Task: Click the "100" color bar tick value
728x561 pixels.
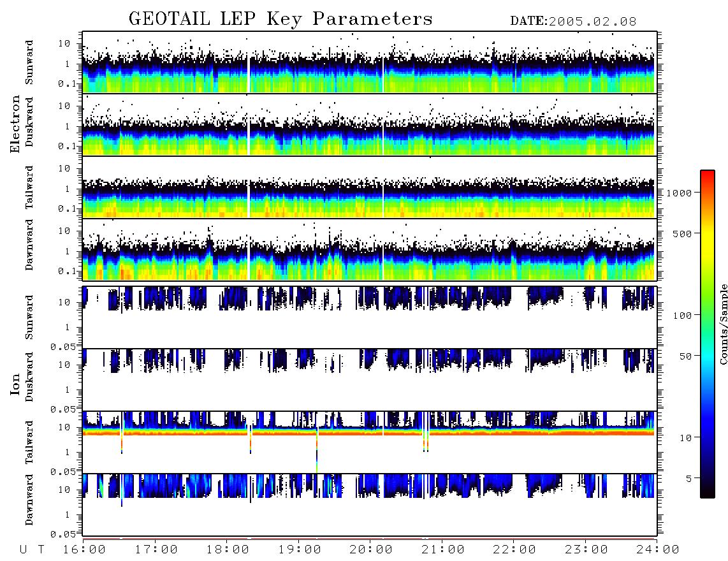Action: pyautogui.click(x=682, y=316)
